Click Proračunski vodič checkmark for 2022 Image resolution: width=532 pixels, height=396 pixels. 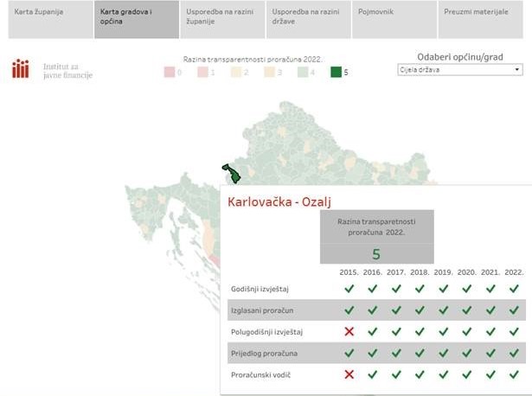tap(514, 374)
